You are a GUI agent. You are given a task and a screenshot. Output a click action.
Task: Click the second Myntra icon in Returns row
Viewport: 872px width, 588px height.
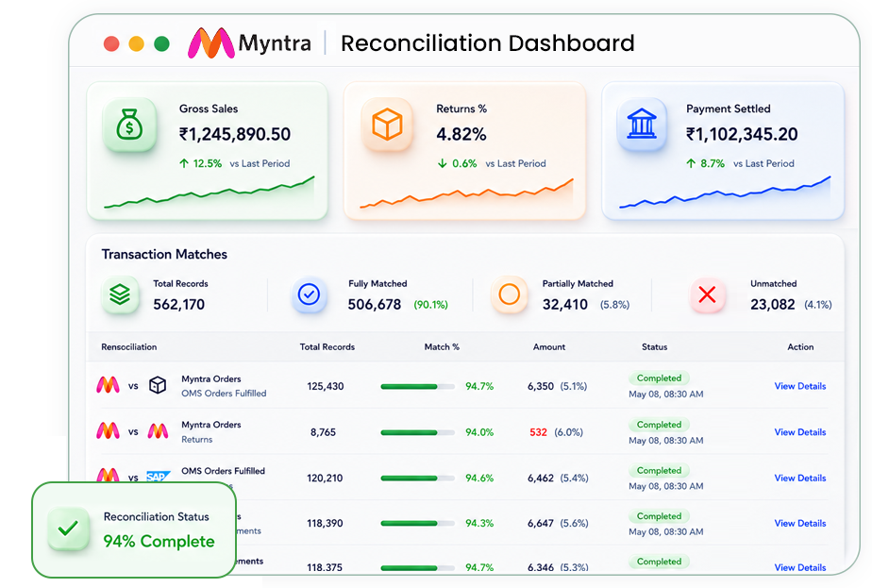158,431
